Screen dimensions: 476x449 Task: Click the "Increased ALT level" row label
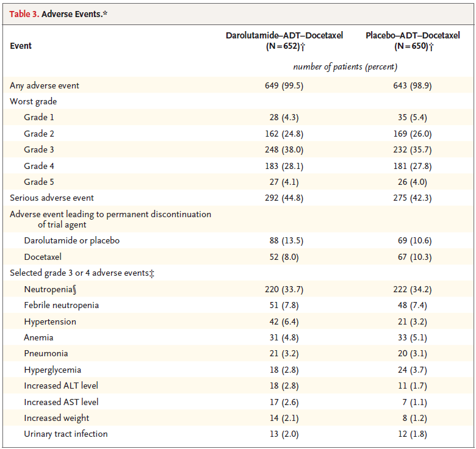tap(61, 386)
